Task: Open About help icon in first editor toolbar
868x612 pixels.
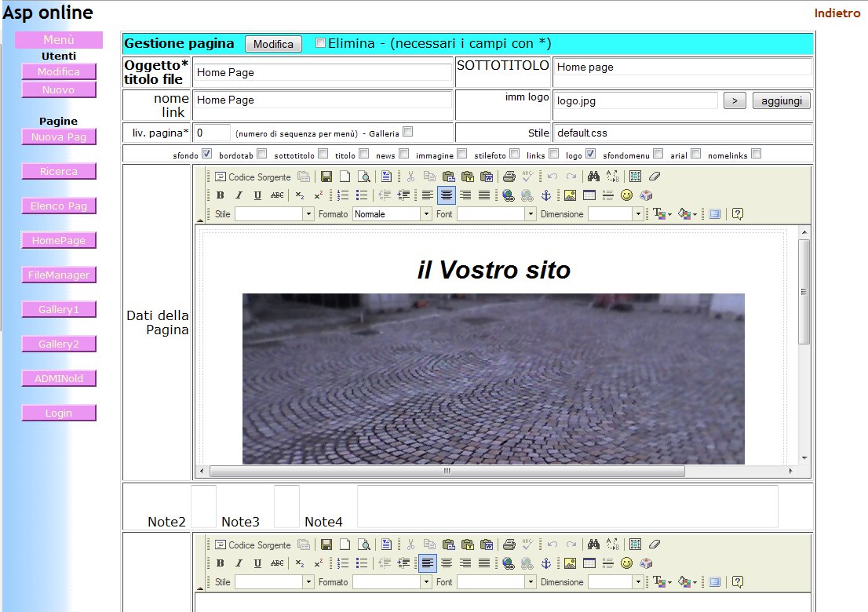Action: click(x=738, y=213)
